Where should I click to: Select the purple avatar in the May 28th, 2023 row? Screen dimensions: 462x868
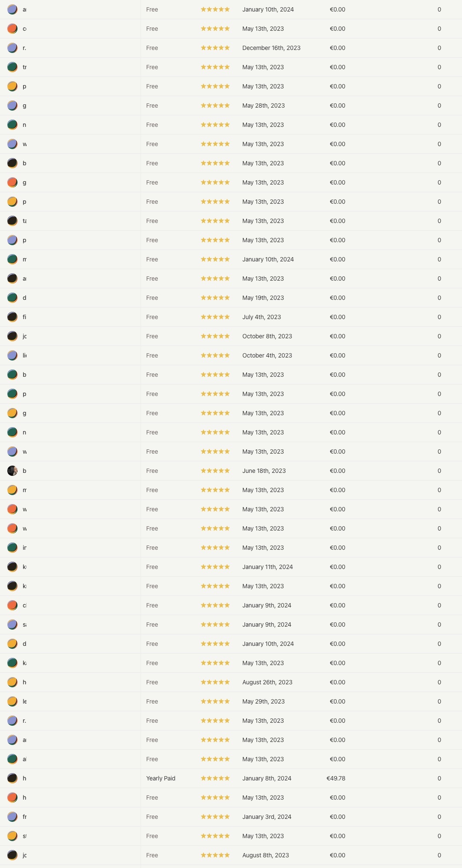tap(12, 106)
